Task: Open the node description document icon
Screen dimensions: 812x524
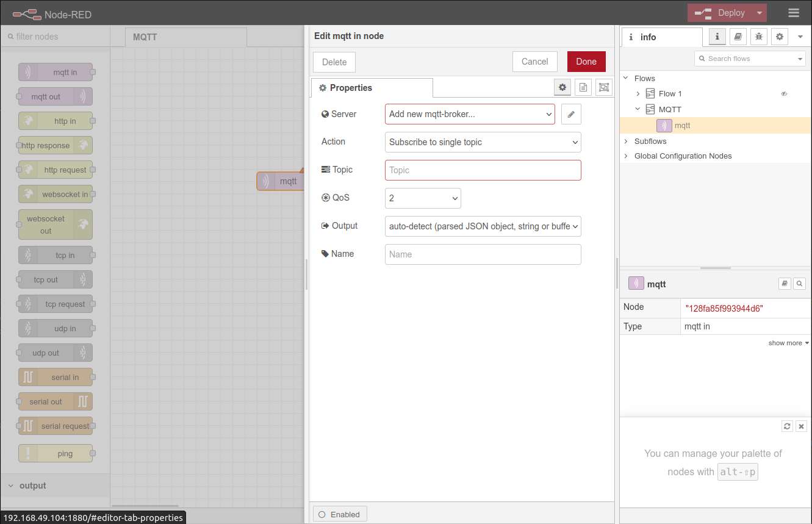Action: point(583,88)
